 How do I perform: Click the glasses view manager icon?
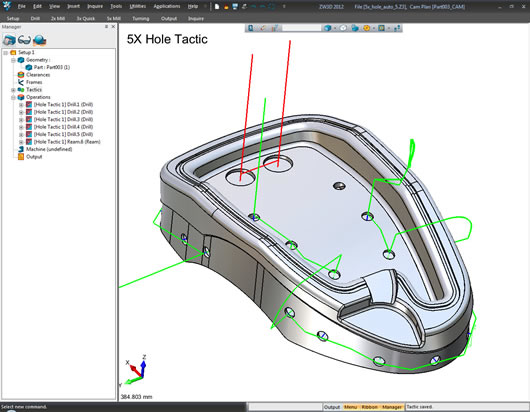[24, 40]
